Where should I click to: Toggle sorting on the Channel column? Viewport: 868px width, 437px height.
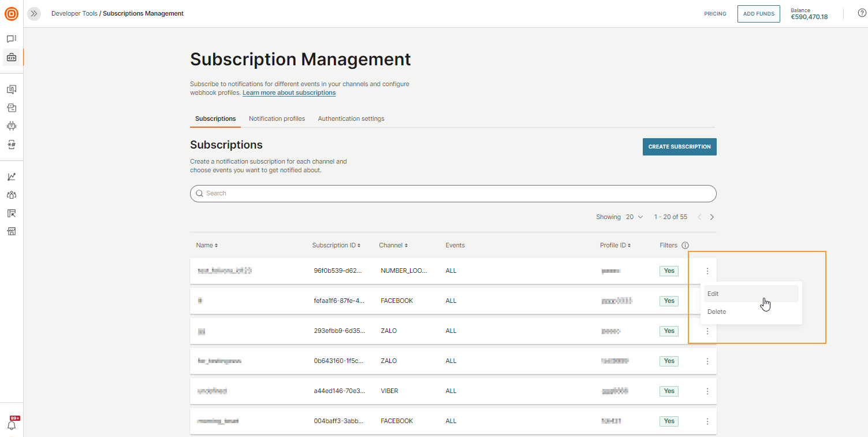coord(393,245)
